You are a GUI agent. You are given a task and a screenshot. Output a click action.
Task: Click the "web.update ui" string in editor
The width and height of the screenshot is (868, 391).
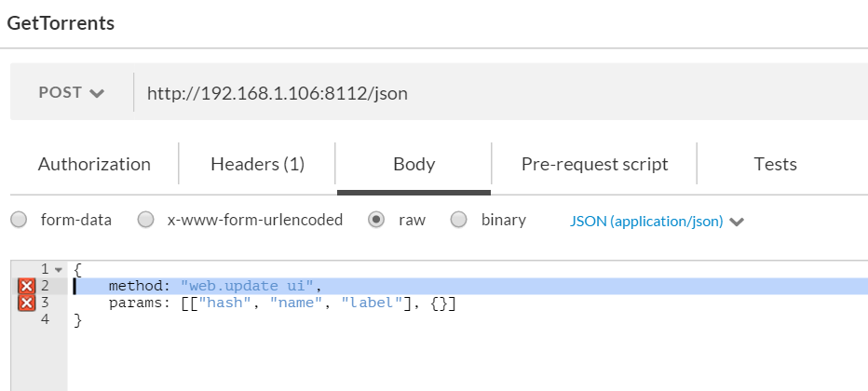[247, 287]
